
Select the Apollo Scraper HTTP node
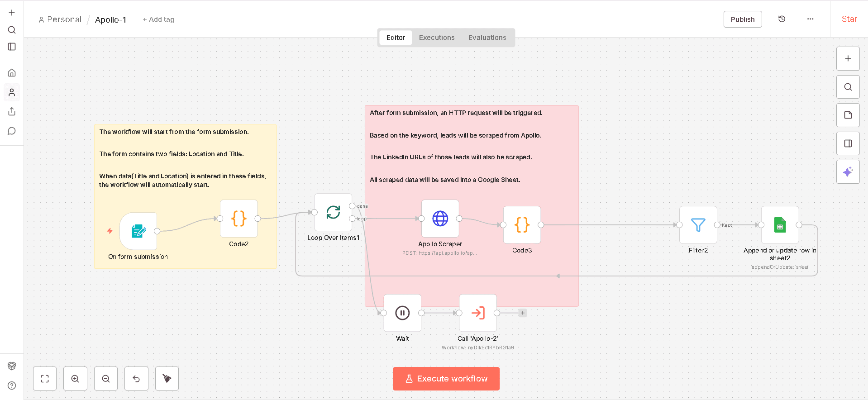(x=440, y=219)
